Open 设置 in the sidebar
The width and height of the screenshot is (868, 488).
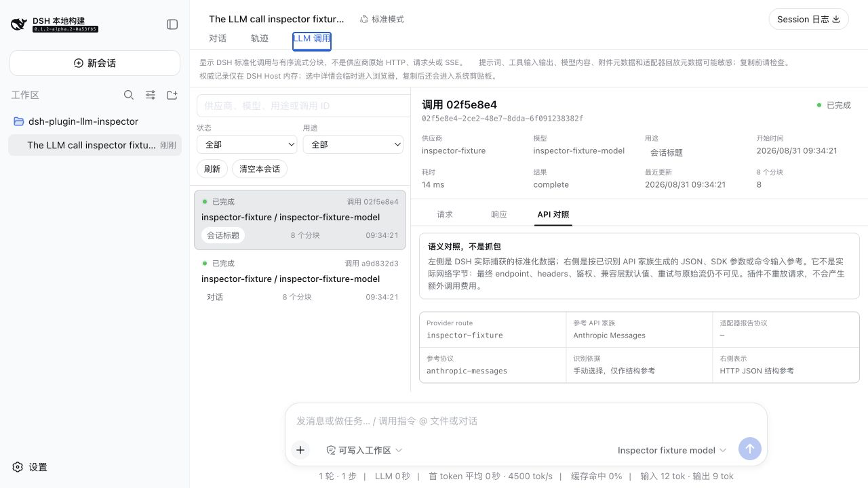(x=30, y=467)
